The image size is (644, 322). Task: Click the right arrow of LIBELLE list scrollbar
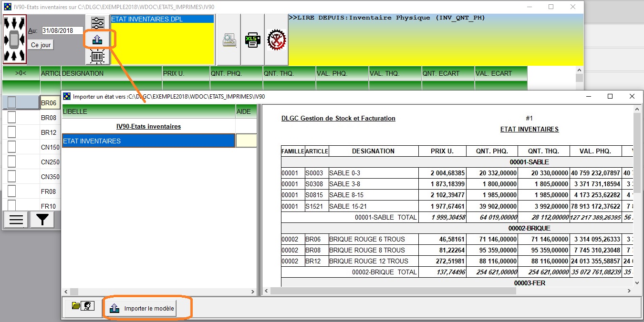click(253, 292)
